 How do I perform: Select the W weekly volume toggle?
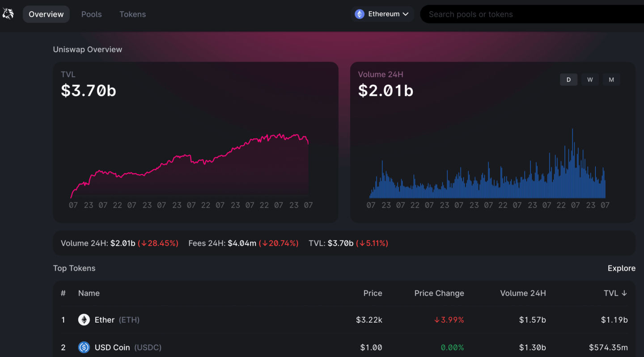590,80
